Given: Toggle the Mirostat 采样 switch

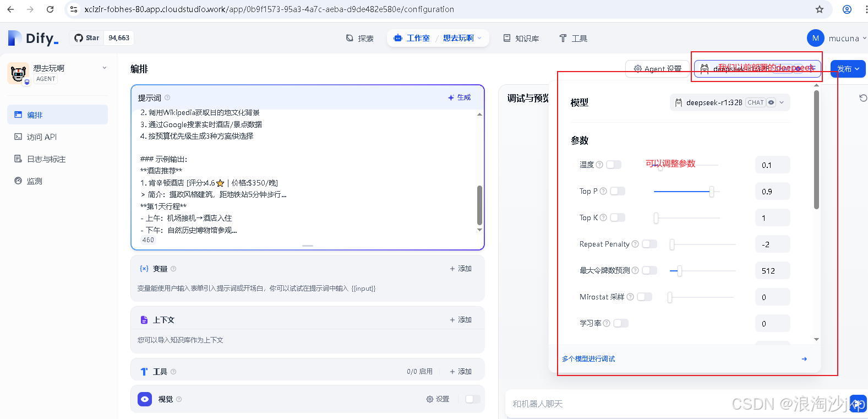Looking at the screenshot, I should point(645,297).
